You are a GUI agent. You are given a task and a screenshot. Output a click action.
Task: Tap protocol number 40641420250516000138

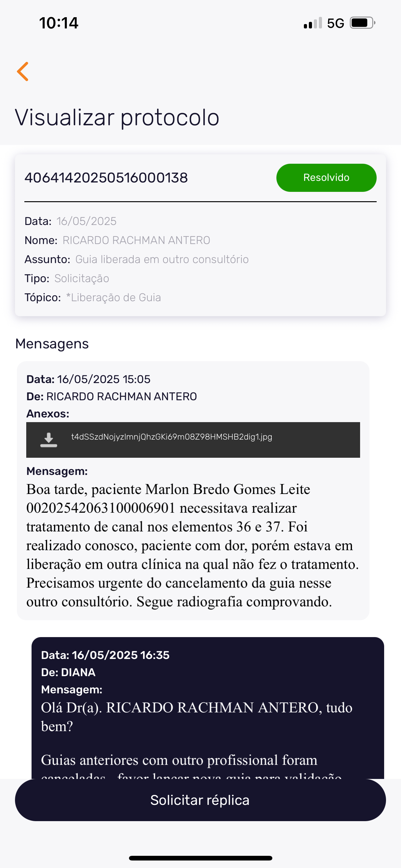pos(106,178)
